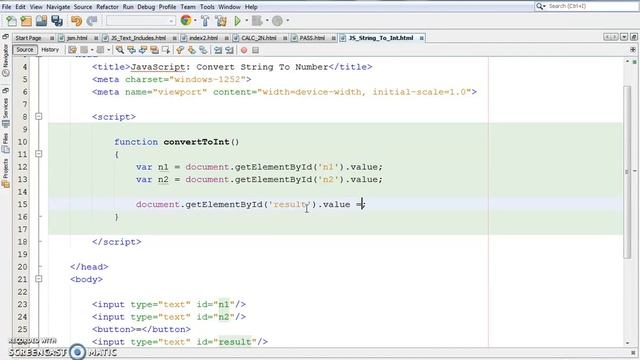
Task: Click the split editor icon below tab controls
Action: (x=633, y=49)
